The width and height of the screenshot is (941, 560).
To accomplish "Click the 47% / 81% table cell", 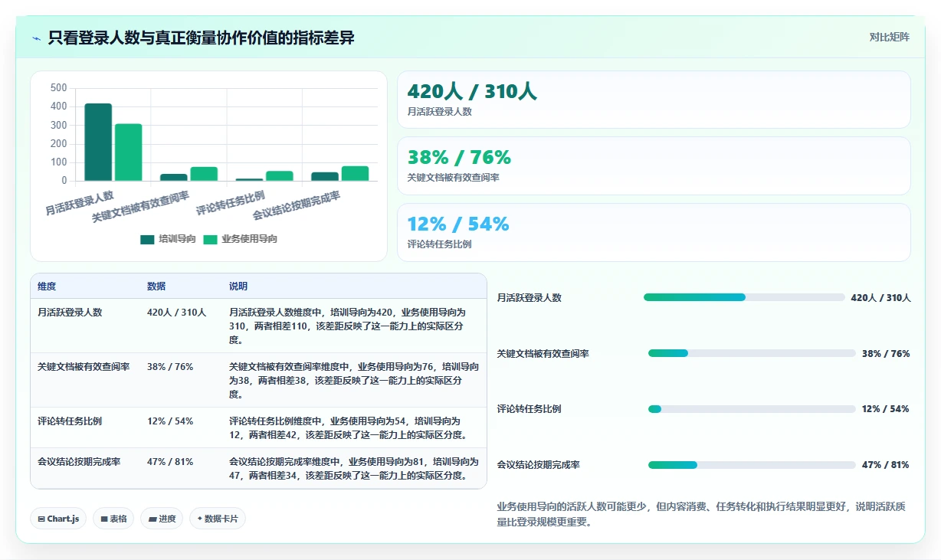I will click(170, 462).
